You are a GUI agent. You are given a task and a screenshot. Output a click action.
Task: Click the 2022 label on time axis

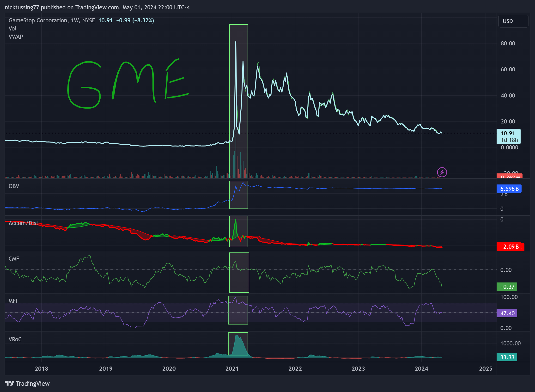click(x=295, y=369)
